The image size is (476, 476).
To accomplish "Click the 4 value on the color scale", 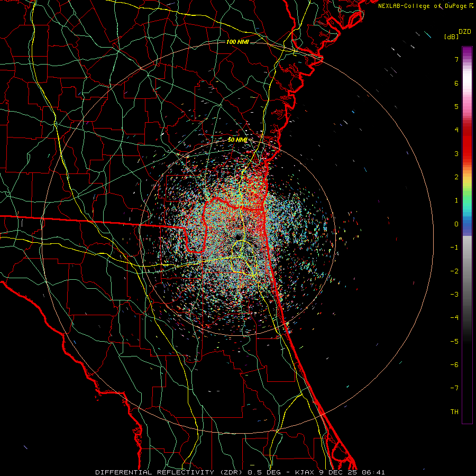I will (456, 130).
